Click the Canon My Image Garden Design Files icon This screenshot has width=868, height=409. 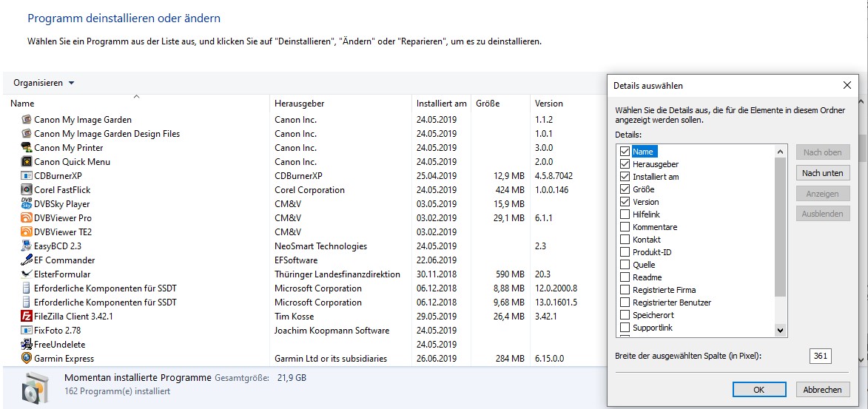click(x=26, y=133)
